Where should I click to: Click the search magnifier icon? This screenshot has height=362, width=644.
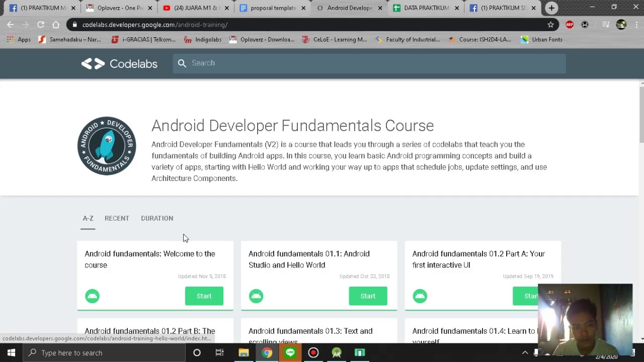coord(182,63)
